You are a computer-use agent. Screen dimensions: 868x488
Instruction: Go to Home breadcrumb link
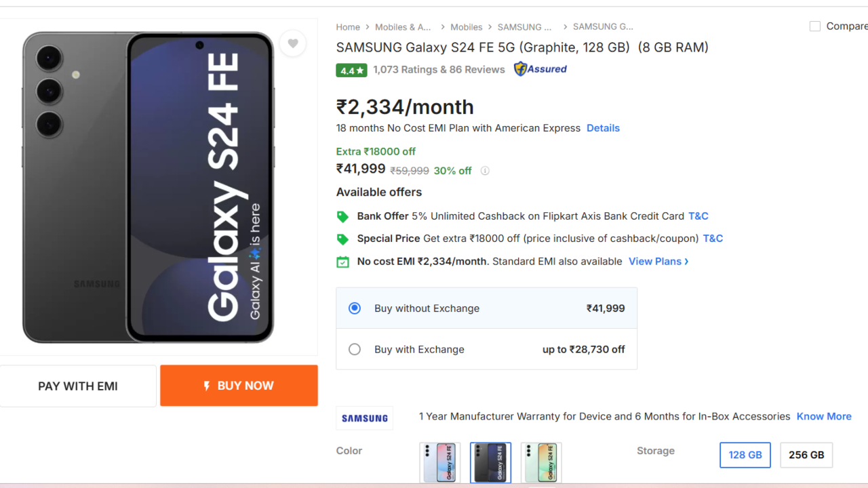pos(348,27)
